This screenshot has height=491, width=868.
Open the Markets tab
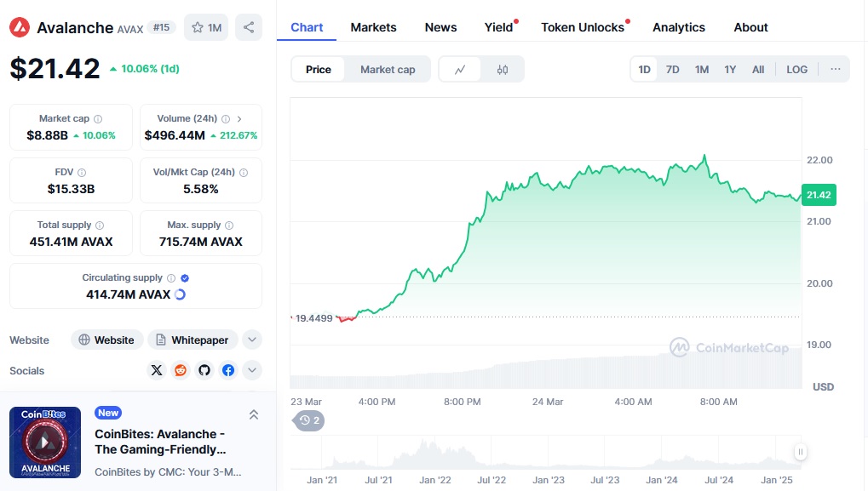click(x=374, y=27)
